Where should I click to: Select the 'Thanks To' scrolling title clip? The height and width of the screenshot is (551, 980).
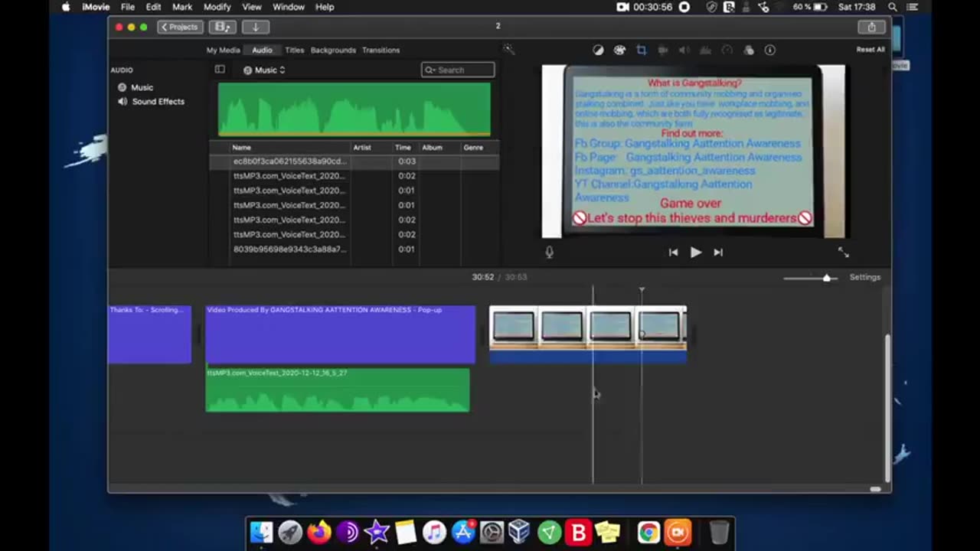(x=149, y=334)
